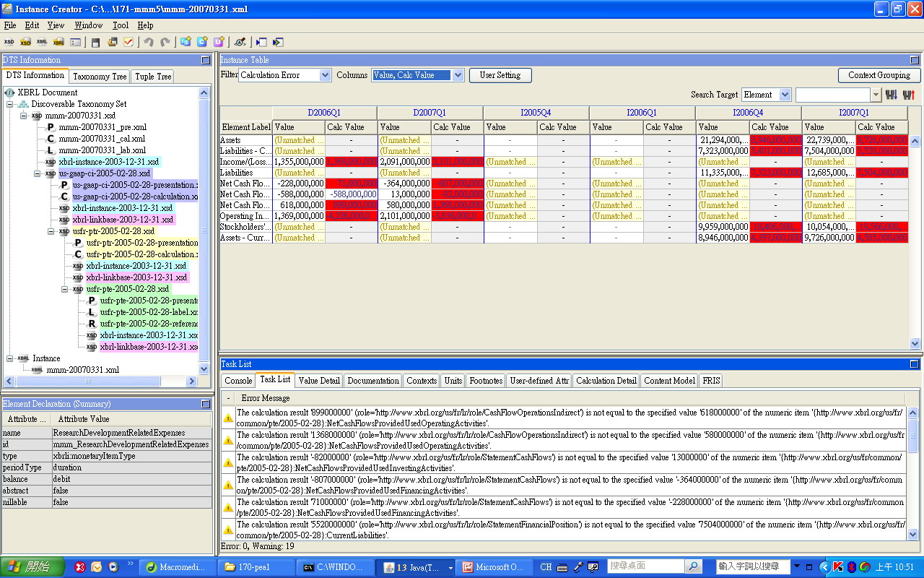Open the Calculation Detail tab
The width and height of the screenshot is (924, 578).
click(606, 380)
